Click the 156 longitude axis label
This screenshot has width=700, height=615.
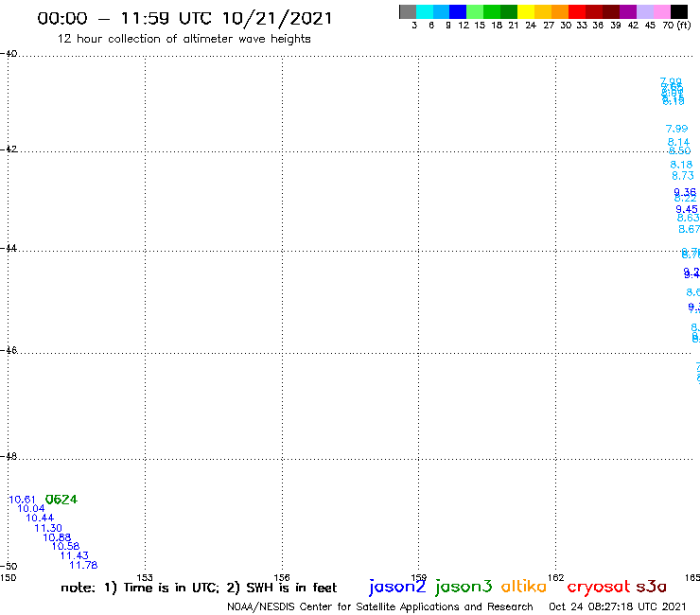282,577
